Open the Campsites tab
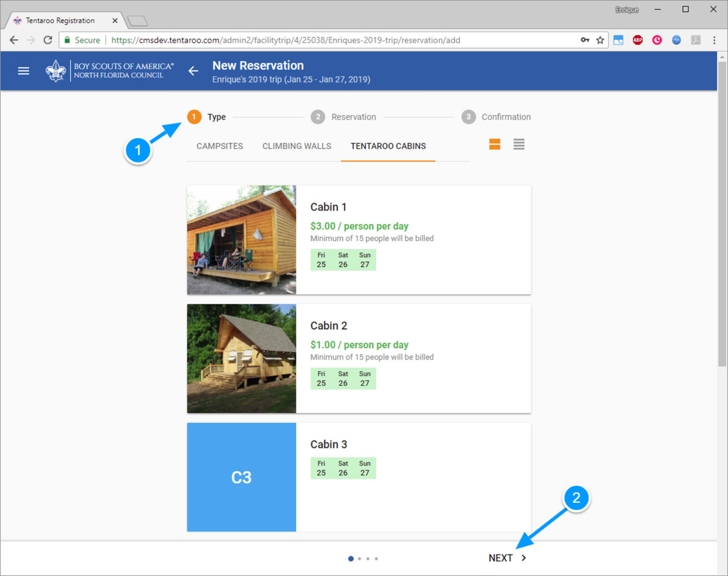Image resolution: width=728 pixels, height=576 pixels. click(x=220, y=146)
